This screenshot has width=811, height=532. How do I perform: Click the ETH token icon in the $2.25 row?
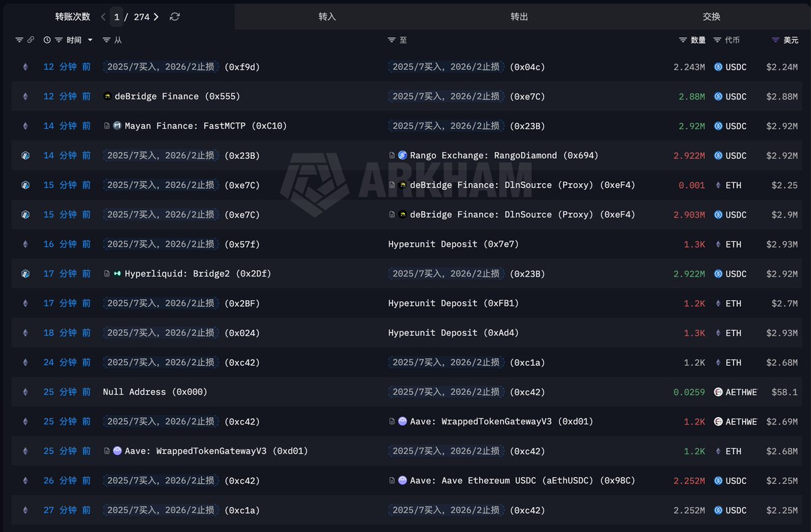pyautogui.click(x=718, y=185)
